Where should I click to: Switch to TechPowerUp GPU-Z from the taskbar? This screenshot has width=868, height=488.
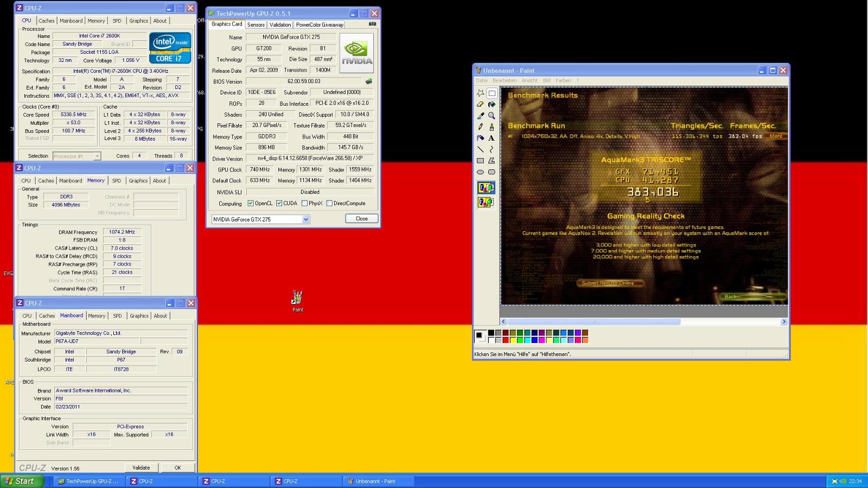click(x=89, y=481)
